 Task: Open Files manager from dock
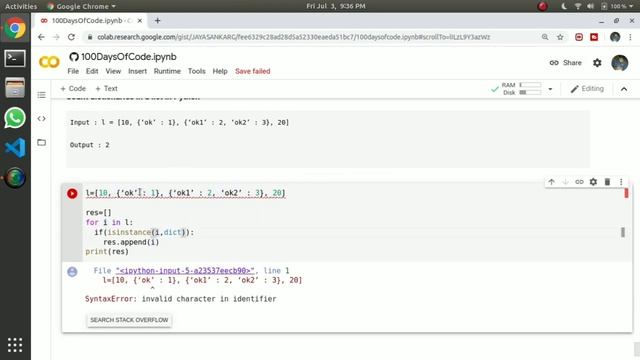pyautogui.click(x=15, y=88)
